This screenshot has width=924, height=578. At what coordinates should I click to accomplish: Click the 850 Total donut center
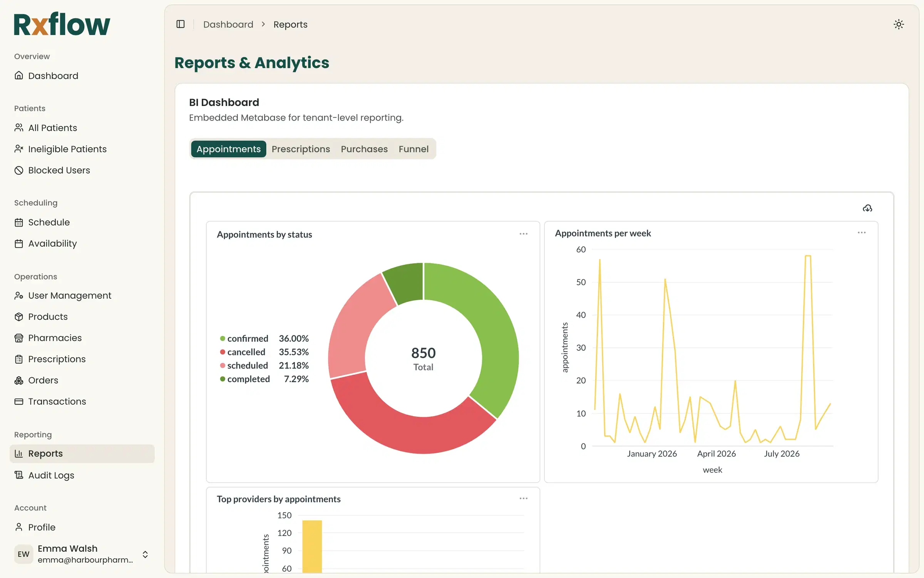coord(423,358)
